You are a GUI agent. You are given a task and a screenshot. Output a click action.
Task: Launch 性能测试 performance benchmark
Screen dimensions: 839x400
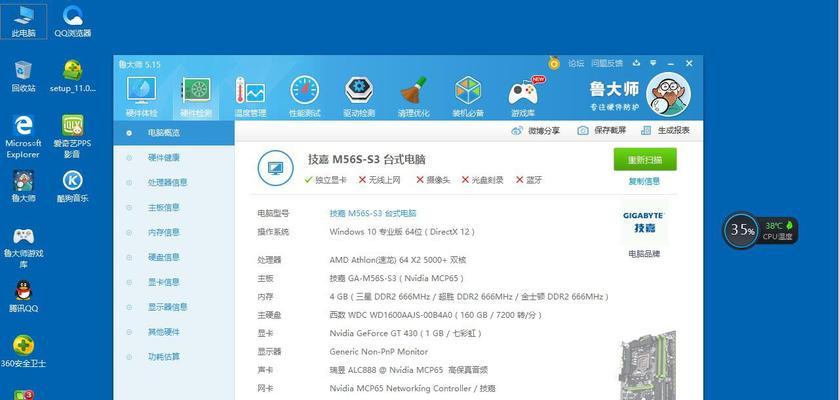pyautogui.click(x=304, y=97)
